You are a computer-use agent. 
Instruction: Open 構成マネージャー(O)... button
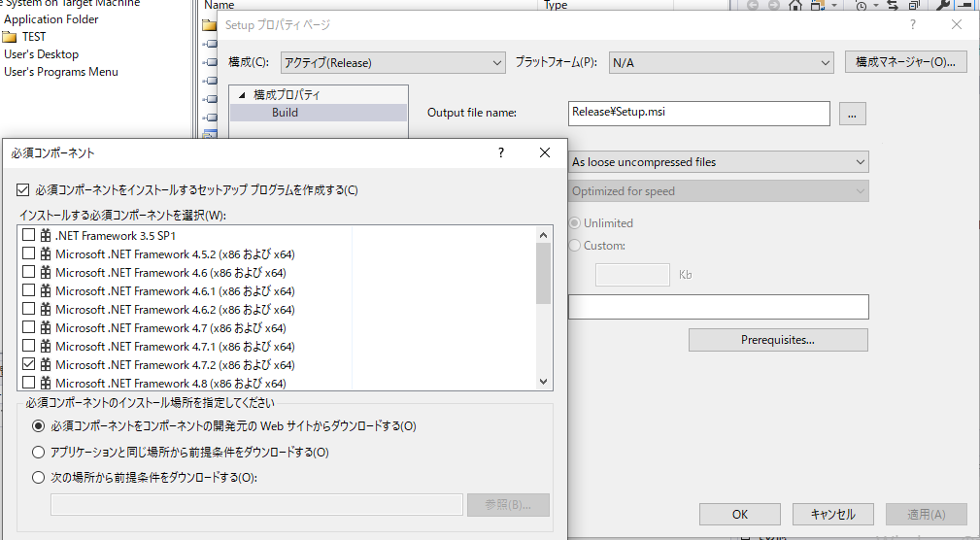click(905, 62)
